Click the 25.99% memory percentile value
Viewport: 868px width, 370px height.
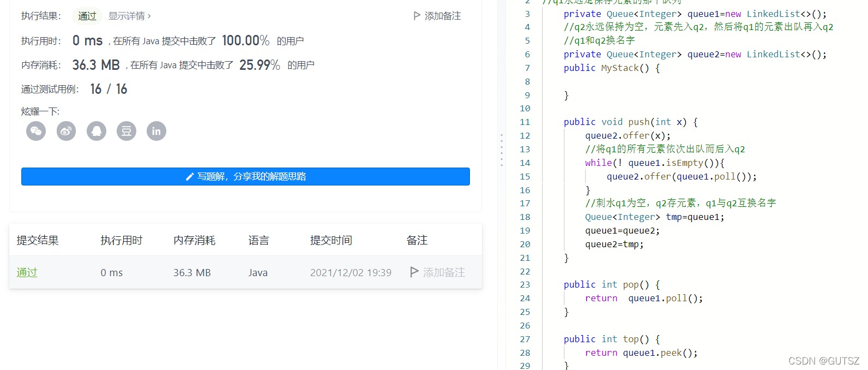pos(260,65)
